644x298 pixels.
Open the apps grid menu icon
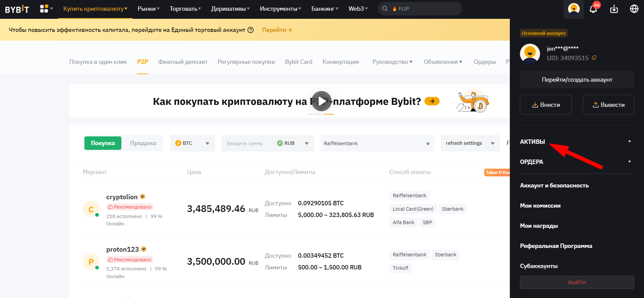[x=44, y=9]
